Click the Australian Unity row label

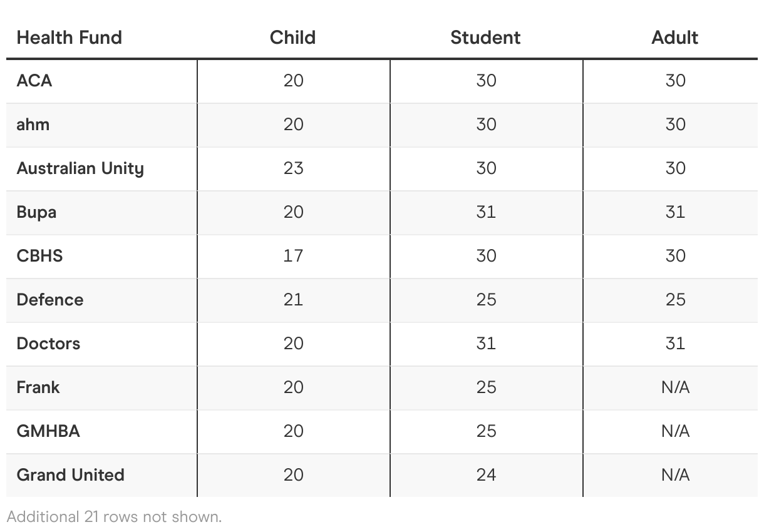point(80,168)
